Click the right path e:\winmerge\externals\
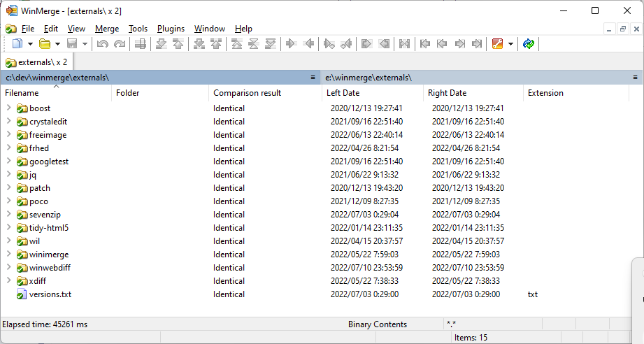The image size is (644, 344). (x=368, y=78)
